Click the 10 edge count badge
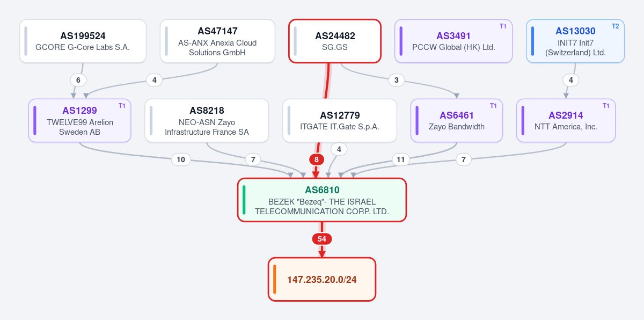644x320 pixels. click(x=181, y=159)
